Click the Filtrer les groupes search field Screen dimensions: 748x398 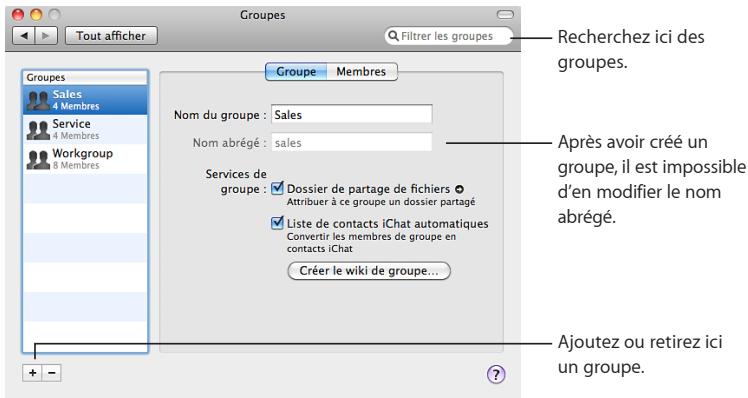click(x=448, y=36)
